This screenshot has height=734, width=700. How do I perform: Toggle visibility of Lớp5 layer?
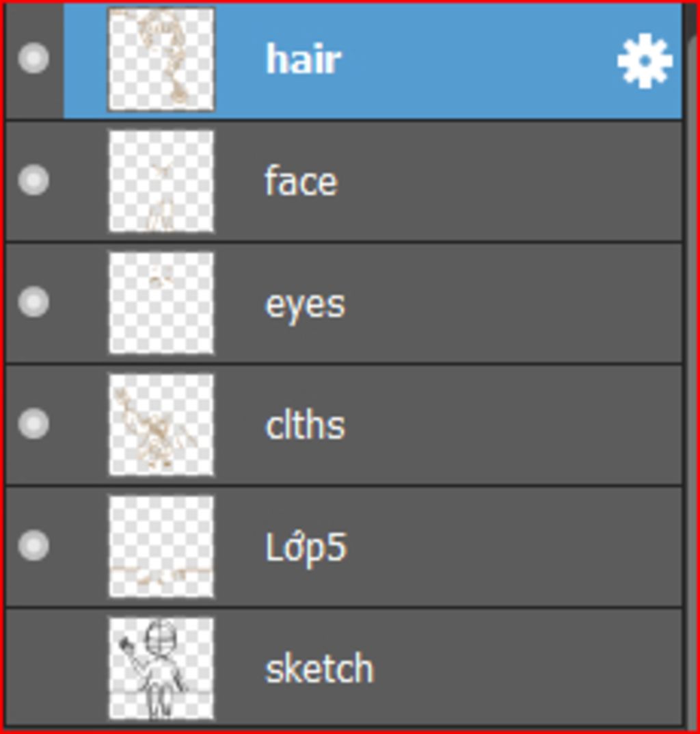click(33, 545)
